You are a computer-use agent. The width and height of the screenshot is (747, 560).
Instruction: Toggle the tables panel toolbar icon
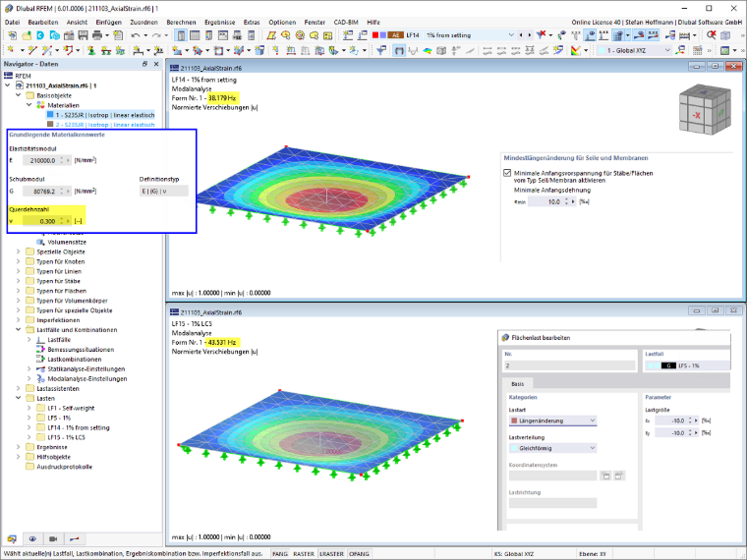195,35
